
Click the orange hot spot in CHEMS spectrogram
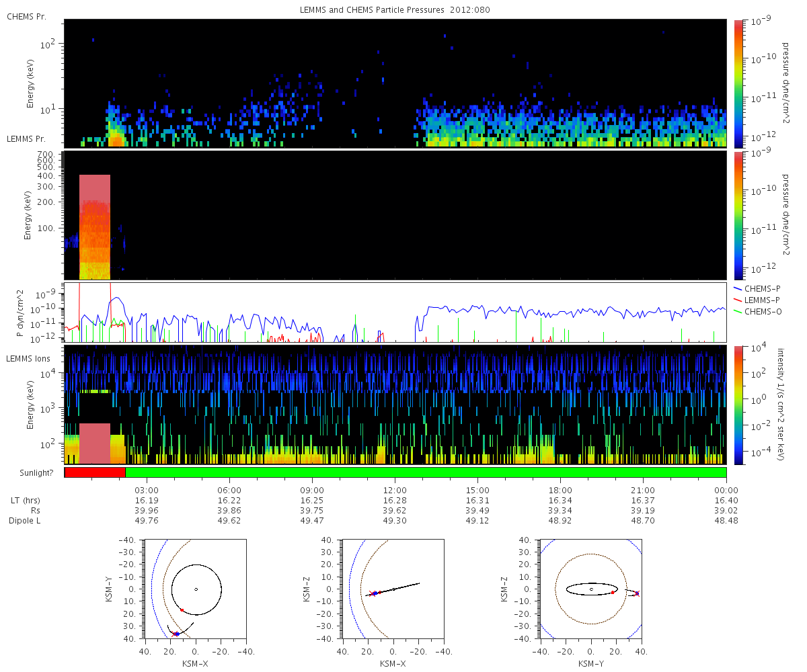[x=116, y=140]
